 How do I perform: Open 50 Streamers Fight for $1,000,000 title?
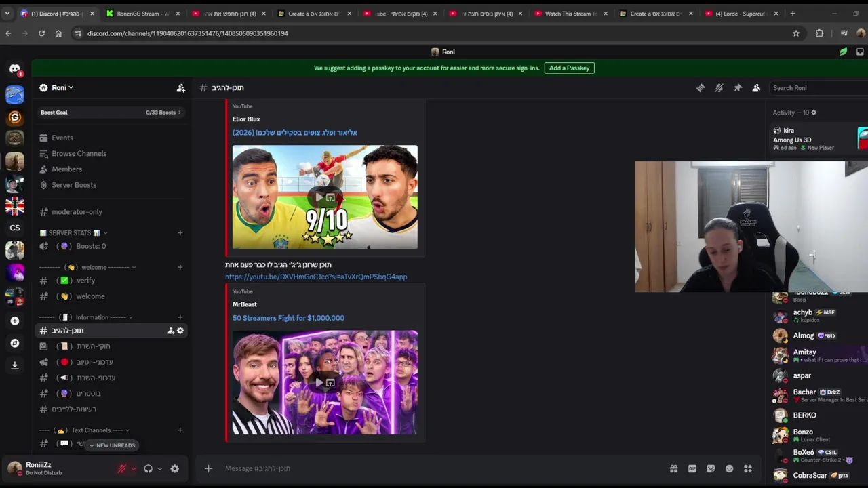[288, 318]
